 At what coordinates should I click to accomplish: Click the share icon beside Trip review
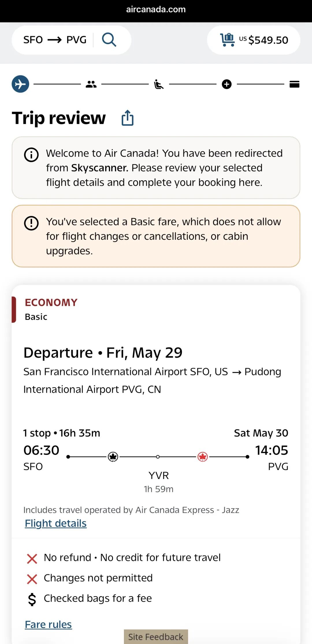pyautogui.click(x=127, y=118)
